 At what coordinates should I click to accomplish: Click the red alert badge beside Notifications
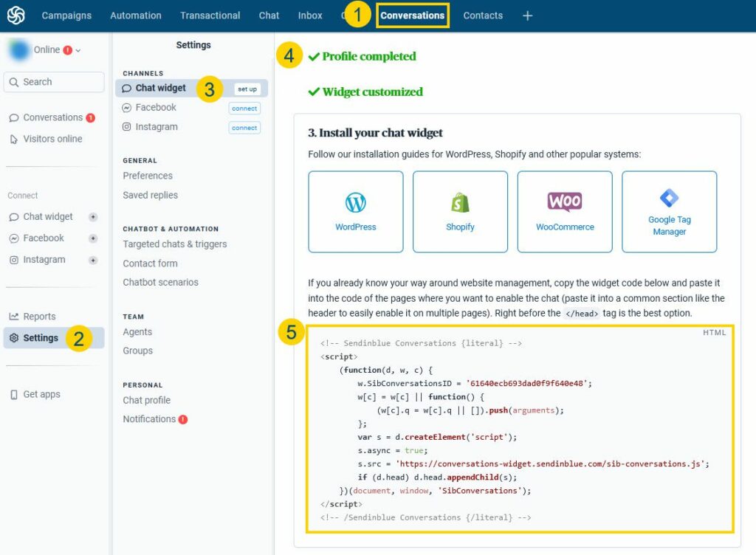183,420
